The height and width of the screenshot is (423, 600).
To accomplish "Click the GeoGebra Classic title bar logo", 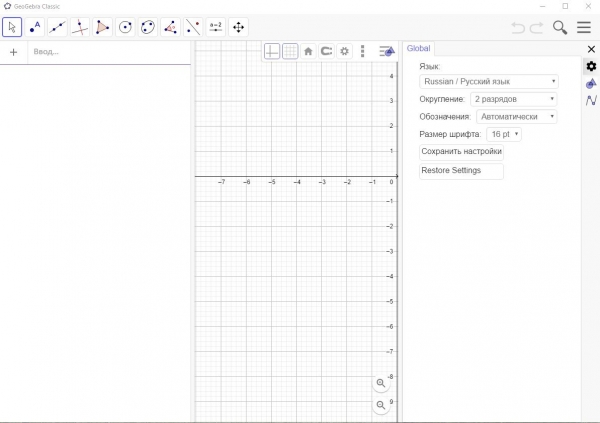I will (7, 6).
